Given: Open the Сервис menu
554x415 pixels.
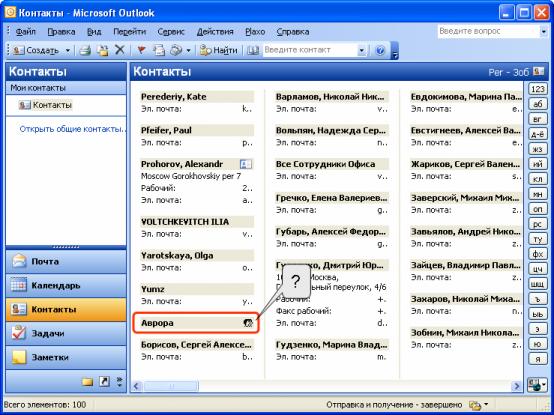Looking at the screenshot, I should pos(171,32).
